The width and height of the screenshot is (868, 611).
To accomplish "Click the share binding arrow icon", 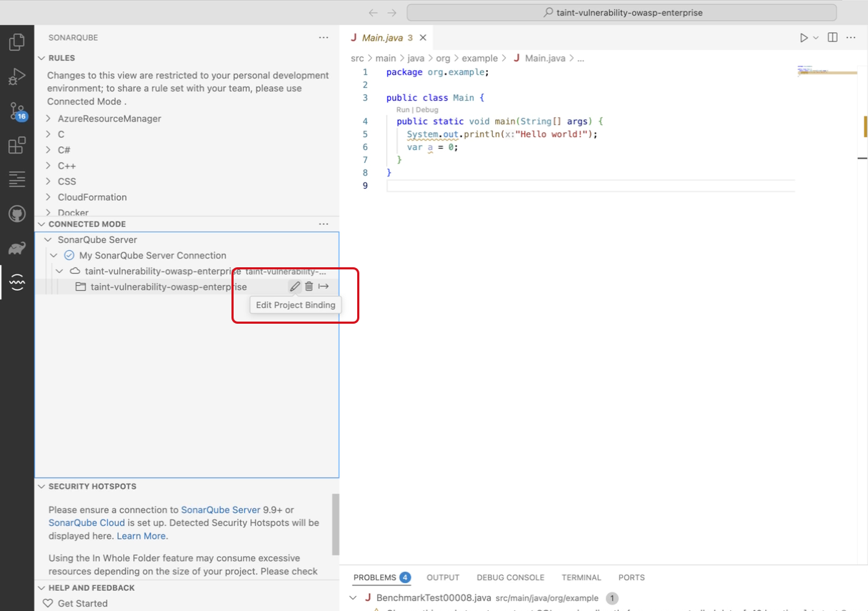I will (324, 287).
